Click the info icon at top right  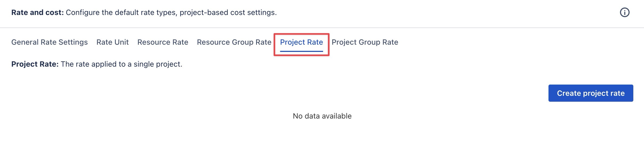pos(625,12)
